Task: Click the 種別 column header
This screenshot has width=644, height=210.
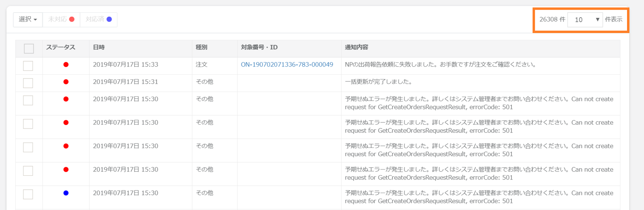Action: (x=202, y=47)
